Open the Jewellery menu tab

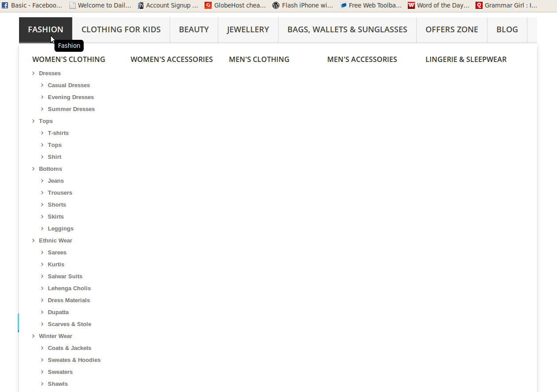pos(248,30)
